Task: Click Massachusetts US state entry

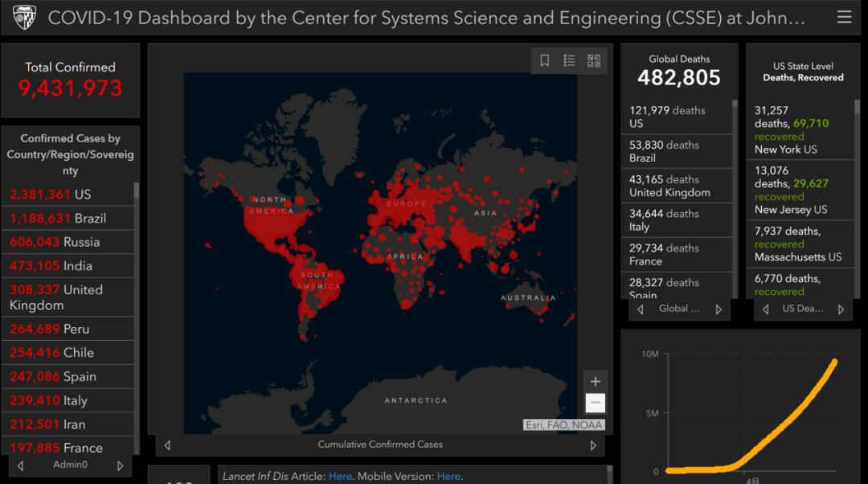Action: coord(800,244)
